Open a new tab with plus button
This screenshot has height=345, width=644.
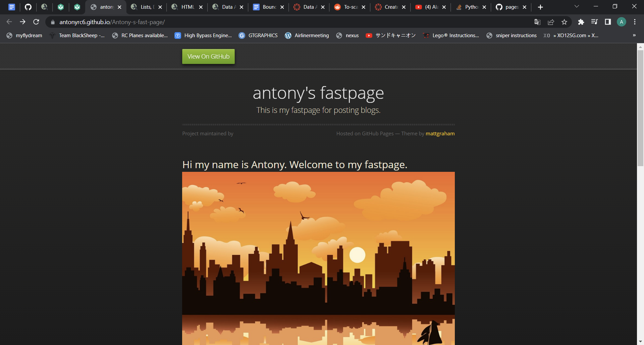point(540,7)
